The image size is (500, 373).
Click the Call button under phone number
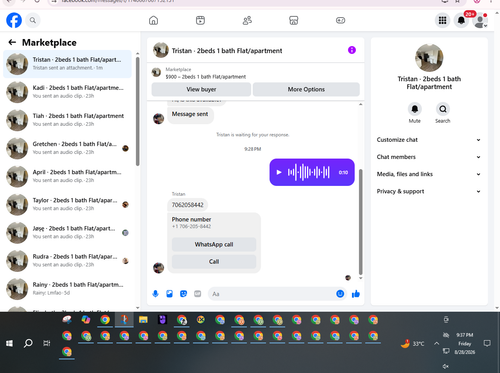[214, 262]
